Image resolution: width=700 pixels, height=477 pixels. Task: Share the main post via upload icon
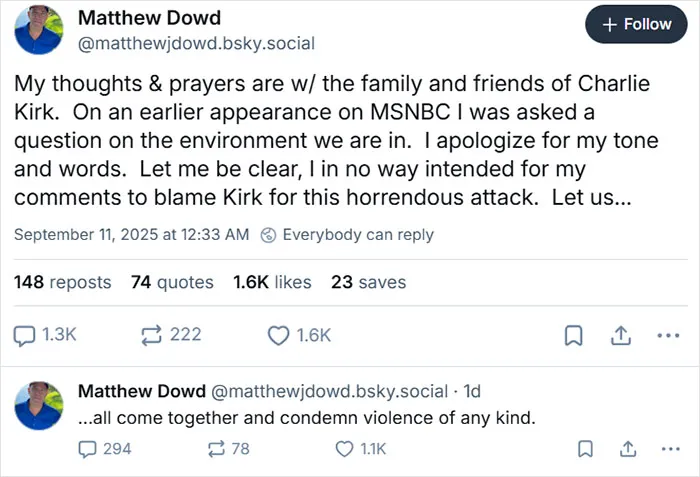pos(621,335)
